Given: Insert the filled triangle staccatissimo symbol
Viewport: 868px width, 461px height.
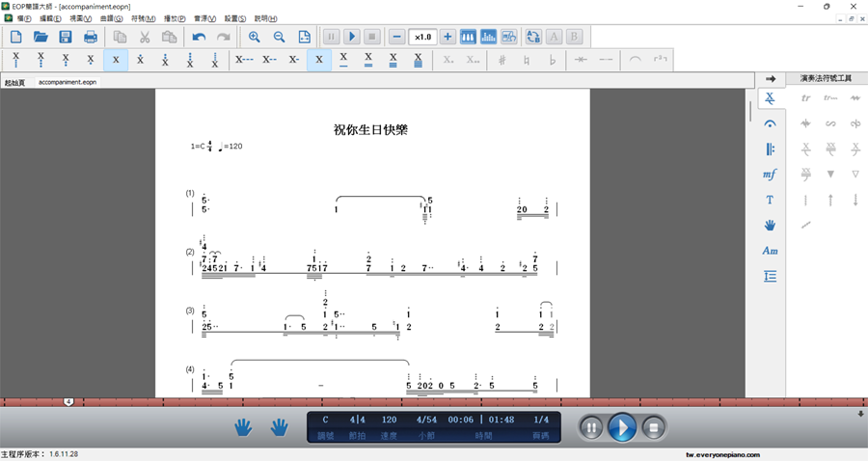Looking at the screenshot, I should 830,174.
